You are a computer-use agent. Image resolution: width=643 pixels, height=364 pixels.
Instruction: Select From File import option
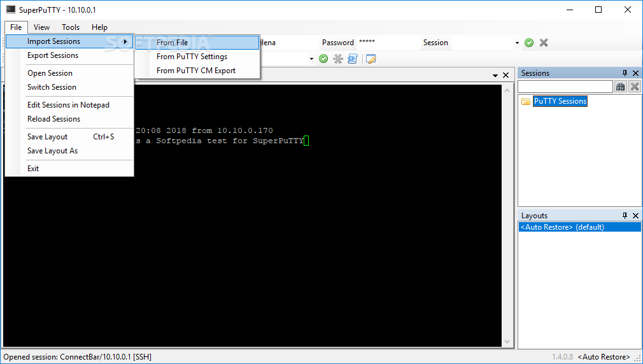point(197,43)
